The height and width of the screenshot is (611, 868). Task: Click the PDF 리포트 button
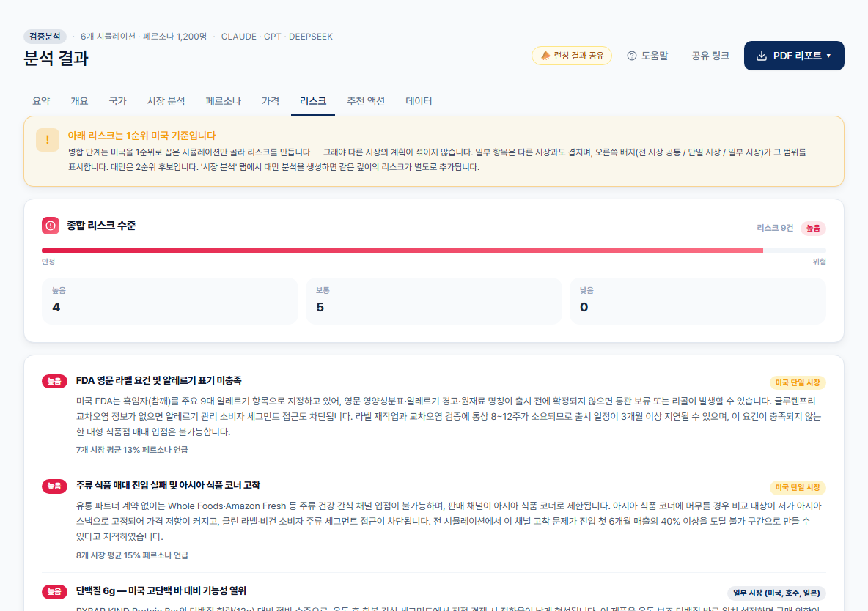point(794,56)
